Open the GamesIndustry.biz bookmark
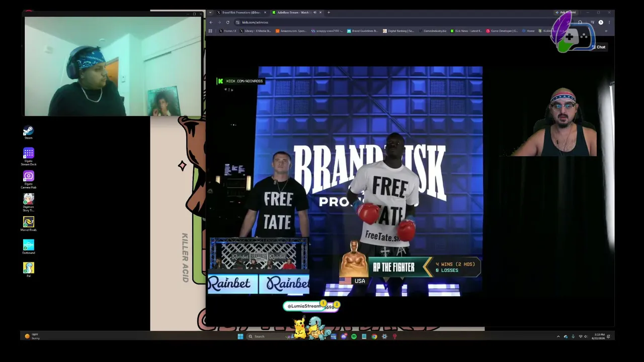This screenshot has height=362, width=644. coord(433,31)
